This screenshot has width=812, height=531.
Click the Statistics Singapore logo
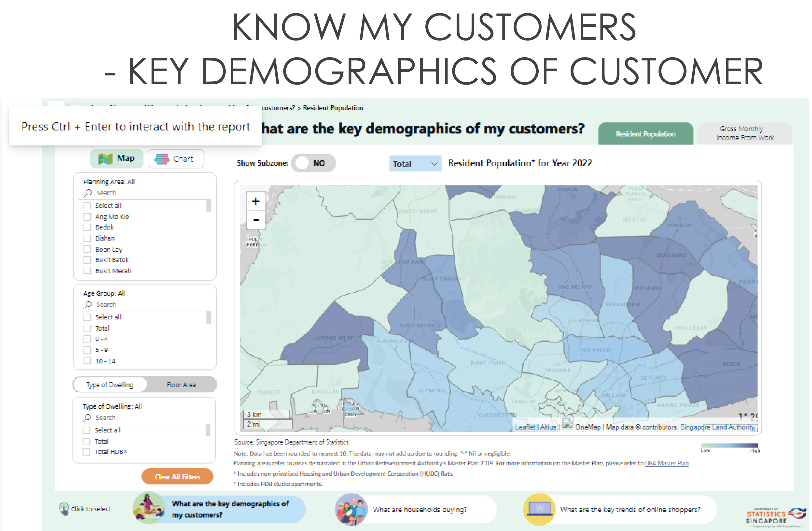[x=776, y=517]
